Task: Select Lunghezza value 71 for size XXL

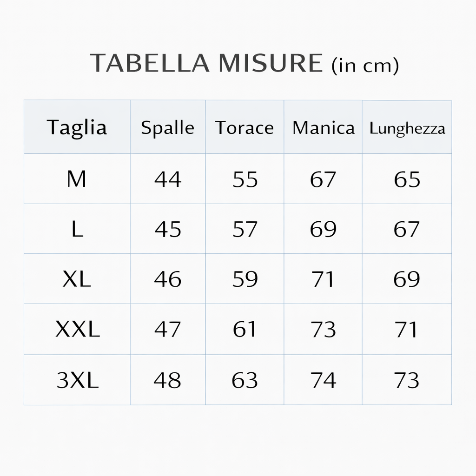Action: pos(407,330)
